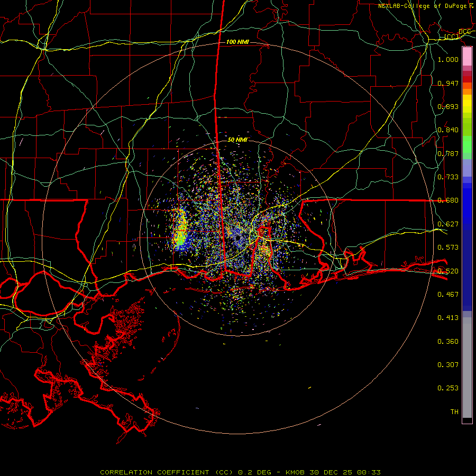
Task: Click the 00:33 timestamp in the caption
Action: pyautogui.click(x=369, y=472)
